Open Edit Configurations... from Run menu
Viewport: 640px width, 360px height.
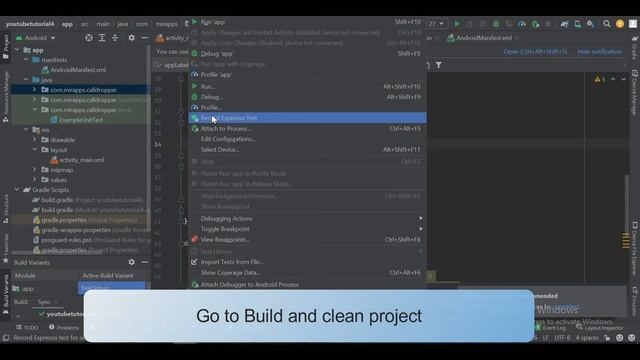(x=307, y=139)
